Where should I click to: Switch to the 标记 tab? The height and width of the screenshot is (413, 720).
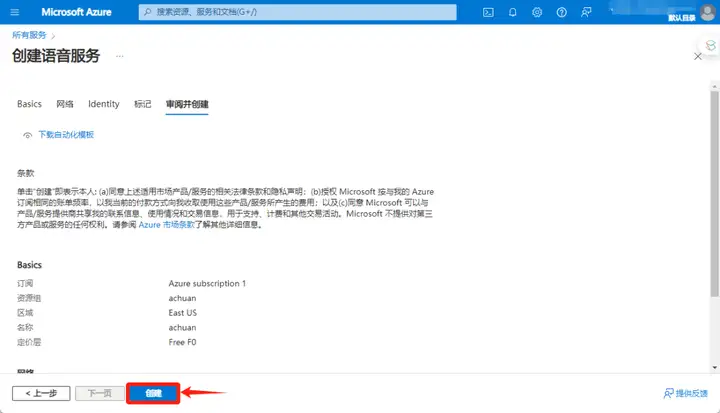(x=142, y=104)
